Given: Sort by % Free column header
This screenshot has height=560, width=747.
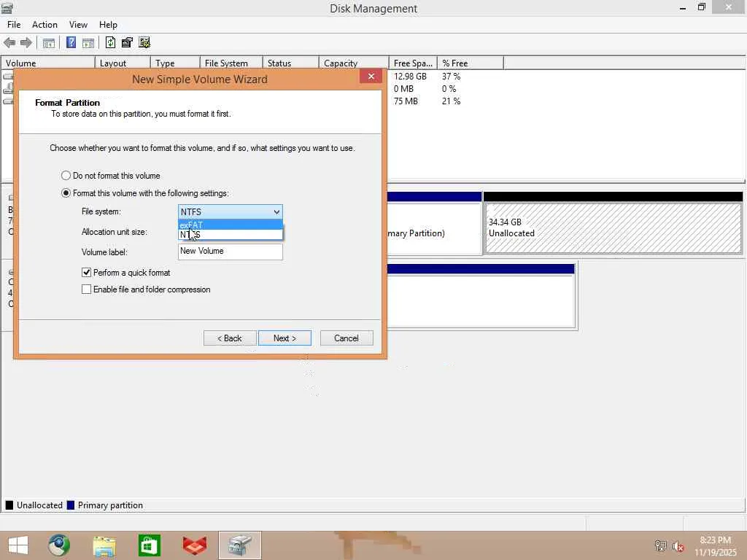Looking at the screenshot, I should tap(471, 63).
